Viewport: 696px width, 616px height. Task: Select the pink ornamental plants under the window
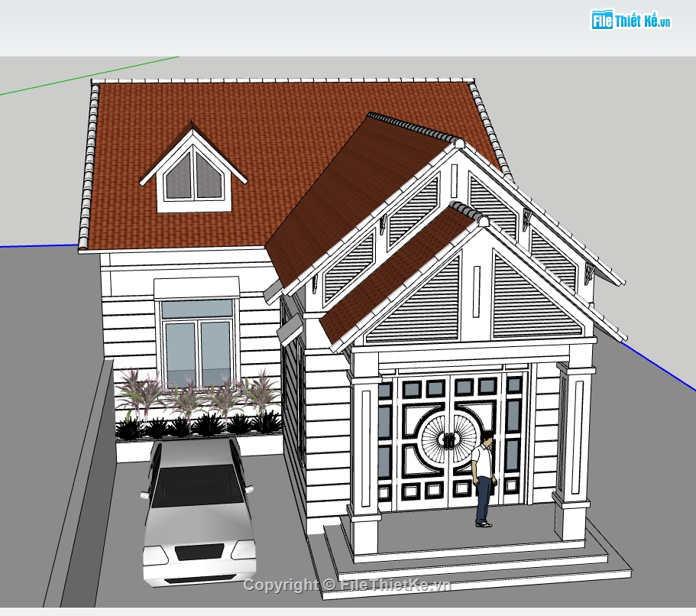click(x=199, y=395)
